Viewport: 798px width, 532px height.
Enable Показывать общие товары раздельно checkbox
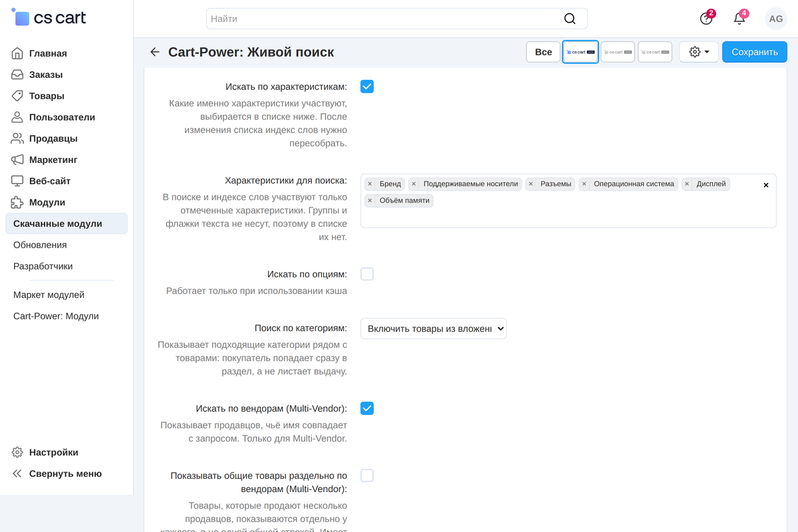click(x=367, y=475)
